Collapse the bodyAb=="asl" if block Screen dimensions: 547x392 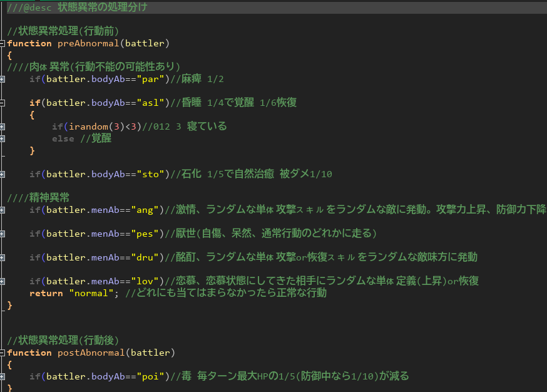(3, 103)
